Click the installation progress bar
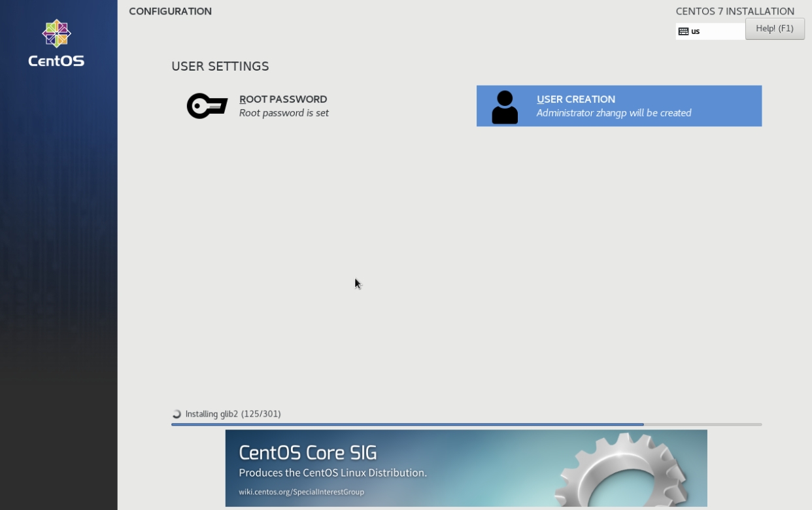The image size is (812, 510). [466, 424]
